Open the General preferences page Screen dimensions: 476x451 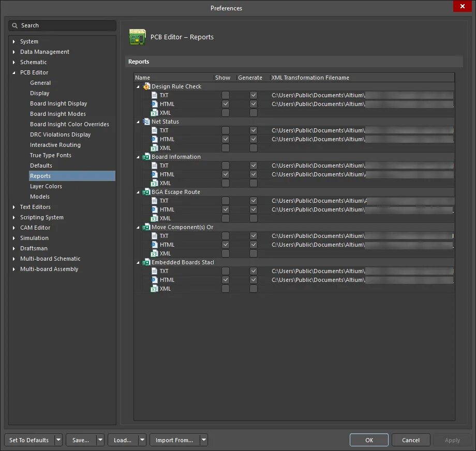40,83
